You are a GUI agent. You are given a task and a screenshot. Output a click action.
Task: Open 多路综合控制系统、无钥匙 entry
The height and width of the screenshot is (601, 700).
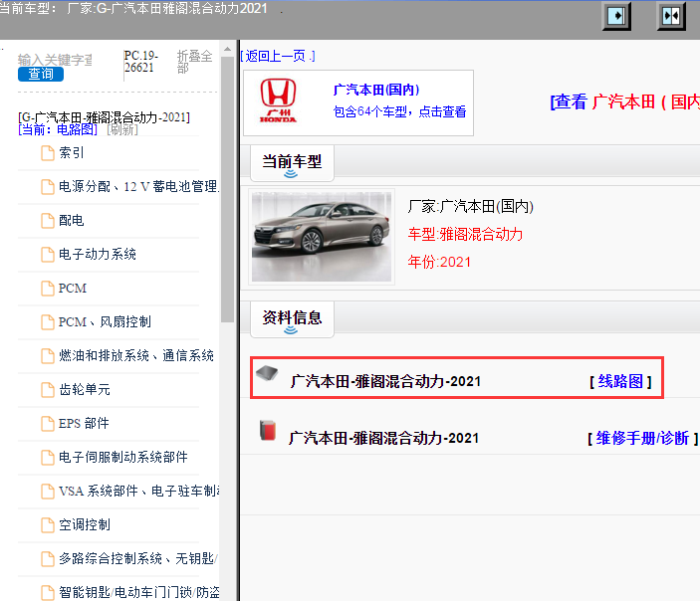138,558
